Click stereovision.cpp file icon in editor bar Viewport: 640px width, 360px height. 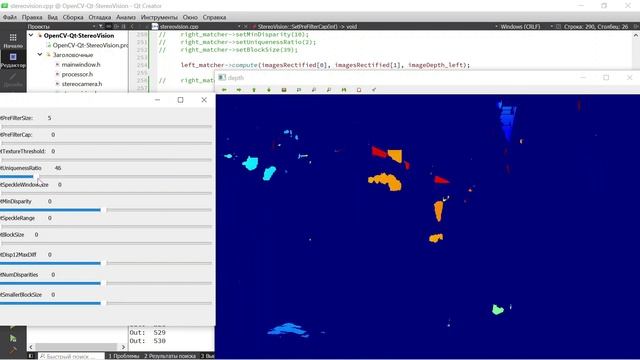[x=155, y=27]
